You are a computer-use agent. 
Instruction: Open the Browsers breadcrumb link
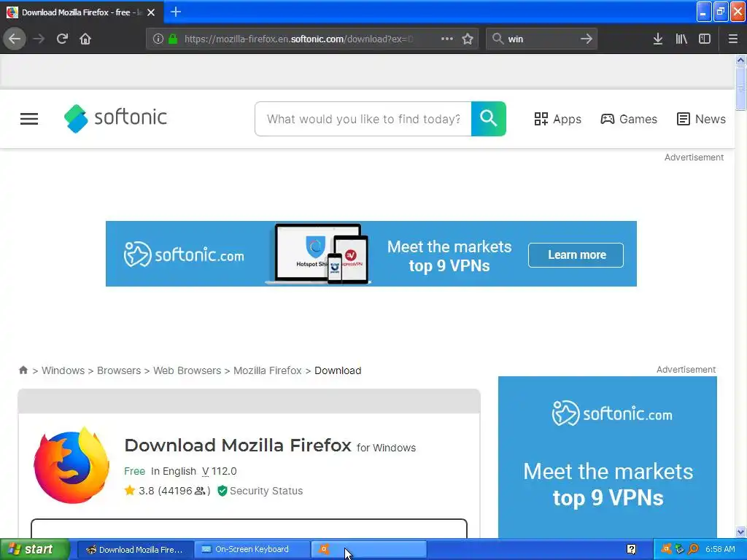point(119,370)
